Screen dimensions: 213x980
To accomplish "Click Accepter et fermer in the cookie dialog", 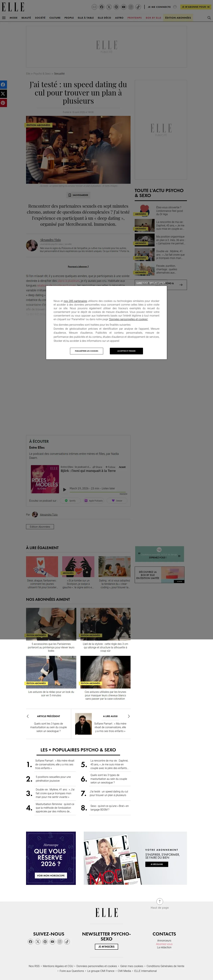I will (x=126, y=351).
